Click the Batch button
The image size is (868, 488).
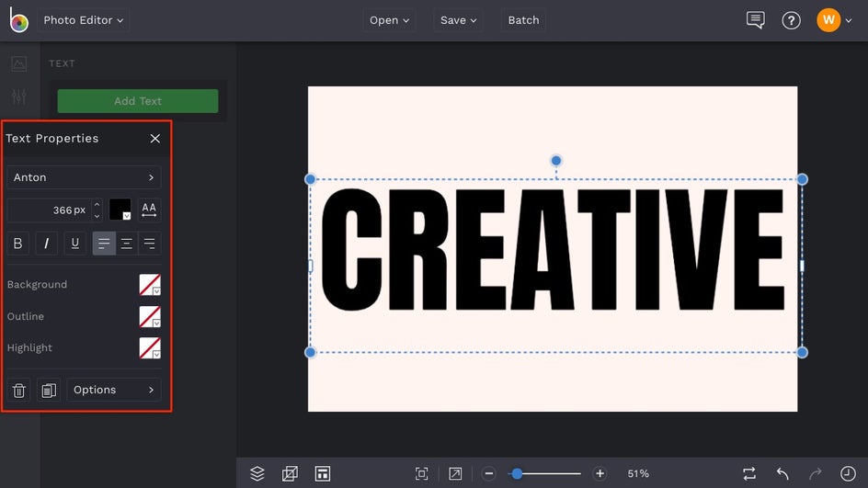click(x=523, y=20)
